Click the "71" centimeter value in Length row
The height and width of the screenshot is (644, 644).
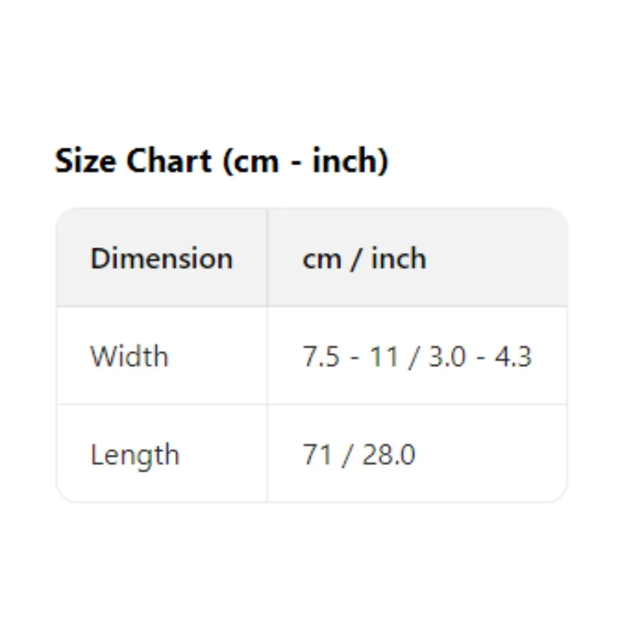316,455
